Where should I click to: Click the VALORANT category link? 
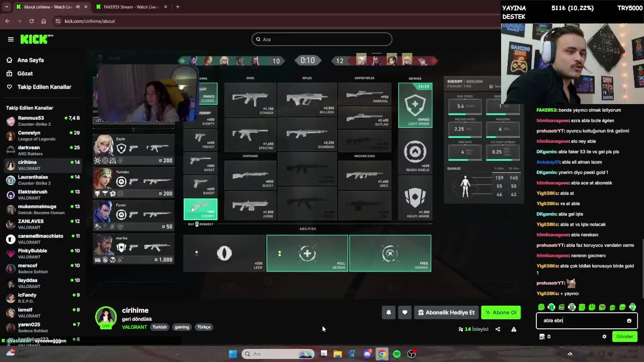[134, 327]
